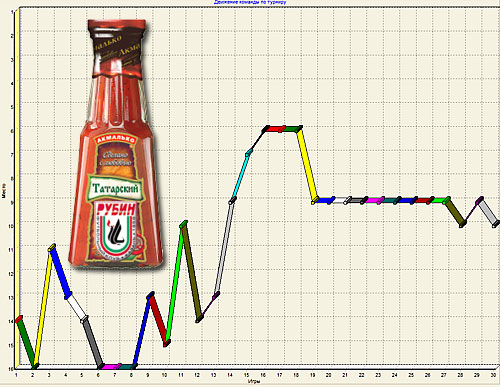Click the Татарский label on bottle
Screen dimensions: 500x387
click(115, 188)
